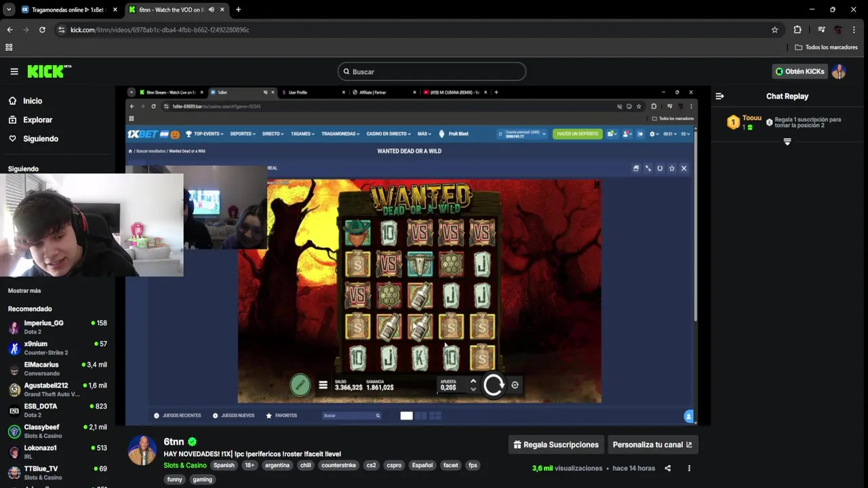View site information icon beside kick.com URL
This screenshot has width=868, height=488.
click(x=62, y=30)
